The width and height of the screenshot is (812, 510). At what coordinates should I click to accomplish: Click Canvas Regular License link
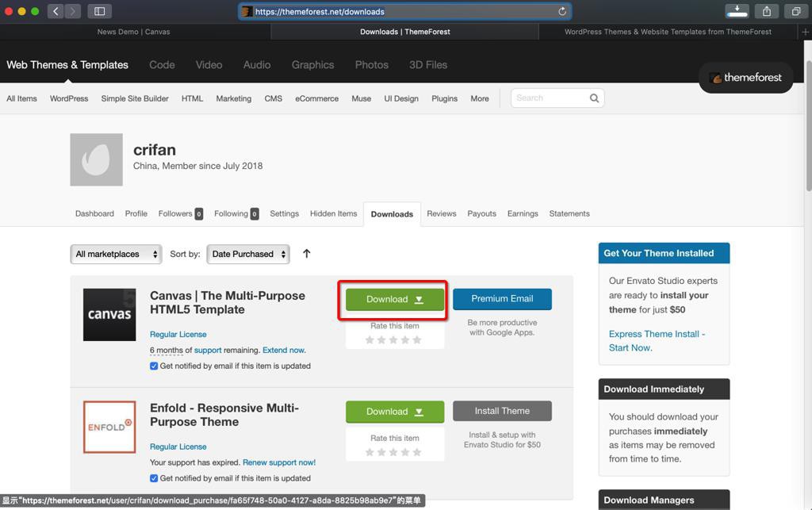178,335
